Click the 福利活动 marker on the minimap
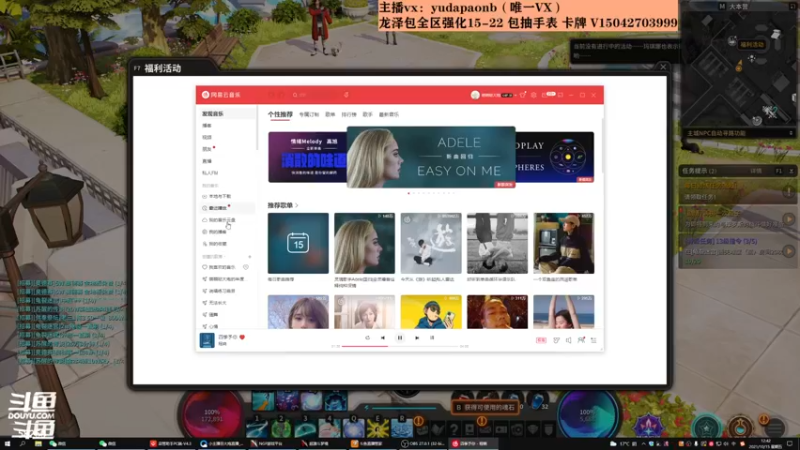The width and height of the screenshot is (800, 450). (x=752, y=45)
